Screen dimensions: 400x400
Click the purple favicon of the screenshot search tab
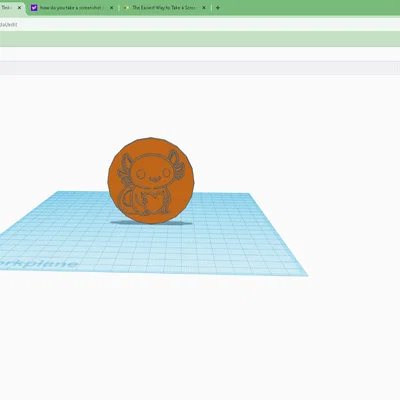pyautogui.click(x=34, y=7)
